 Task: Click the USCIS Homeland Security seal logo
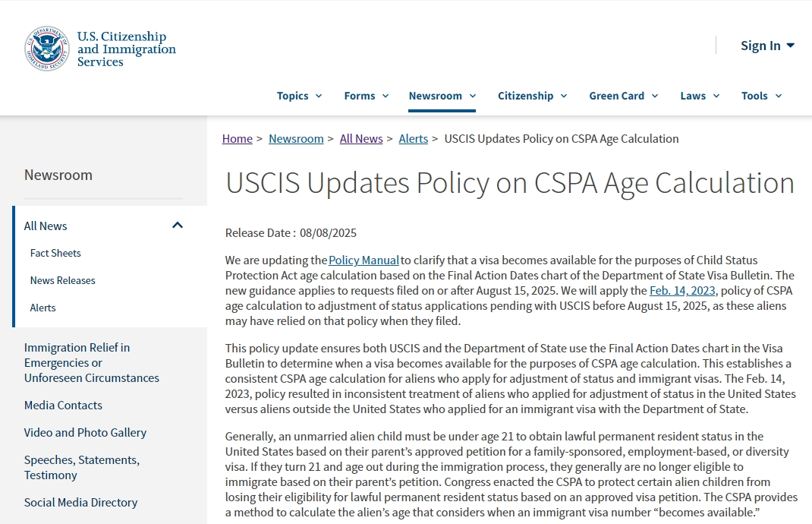tap(46, 49)
